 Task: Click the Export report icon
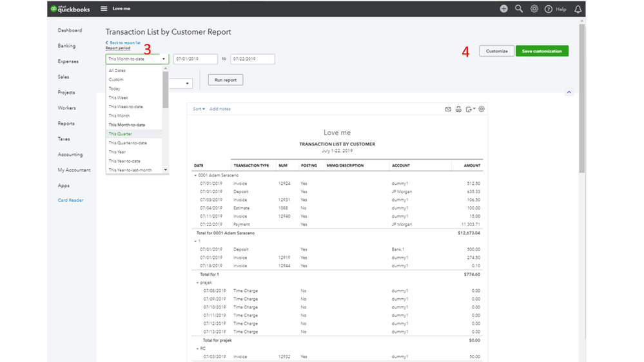(x=469, y=110)
